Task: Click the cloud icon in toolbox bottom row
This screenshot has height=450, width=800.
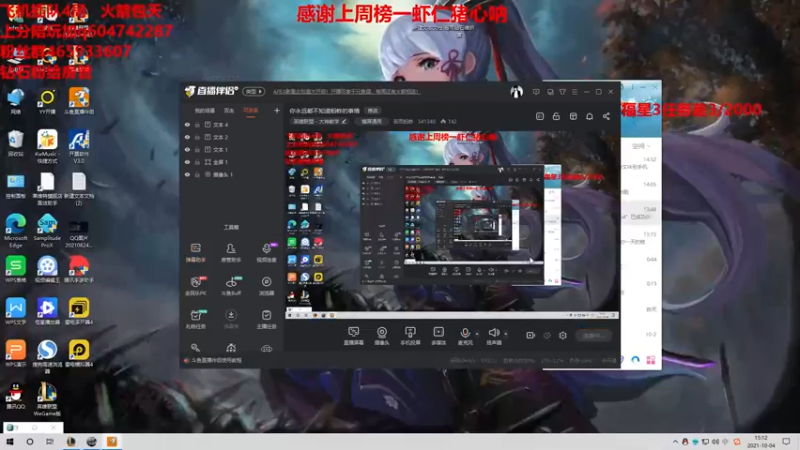Action: [266, 348]
